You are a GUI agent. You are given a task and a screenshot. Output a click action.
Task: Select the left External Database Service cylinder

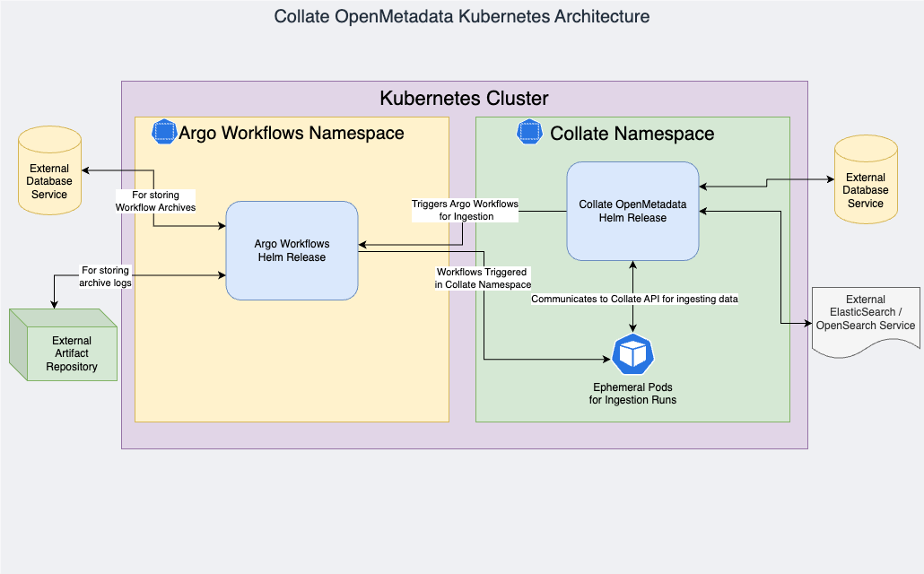click(49, 170)
